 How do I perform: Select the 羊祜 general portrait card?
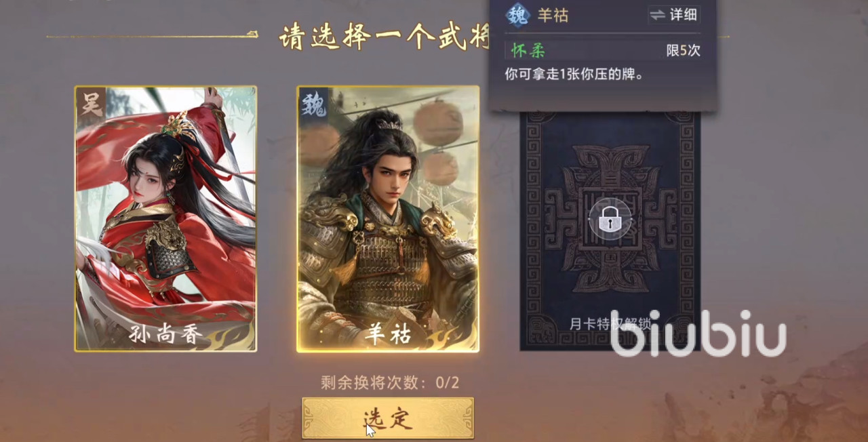click(388, 218)
